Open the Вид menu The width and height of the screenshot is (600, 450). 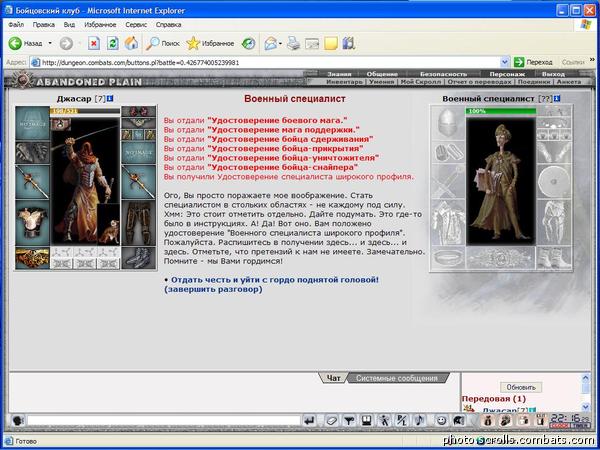tap(69, 24)
